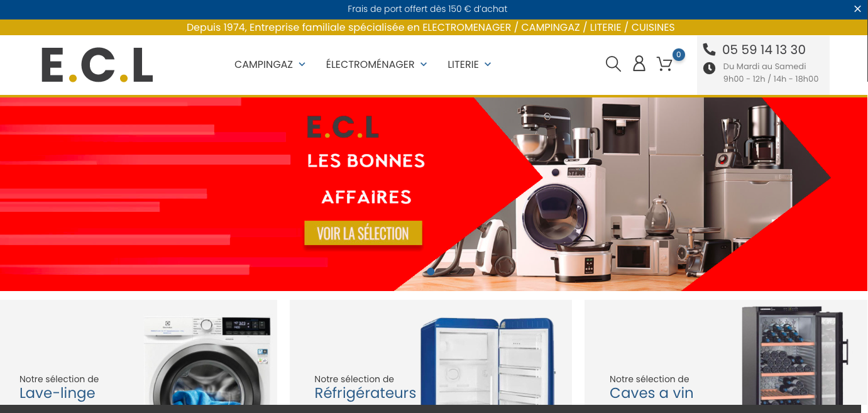This screenshot has height=413, width=868.
Task: Expand the Campingaz dropdown chevron
Action: (302, 64)
